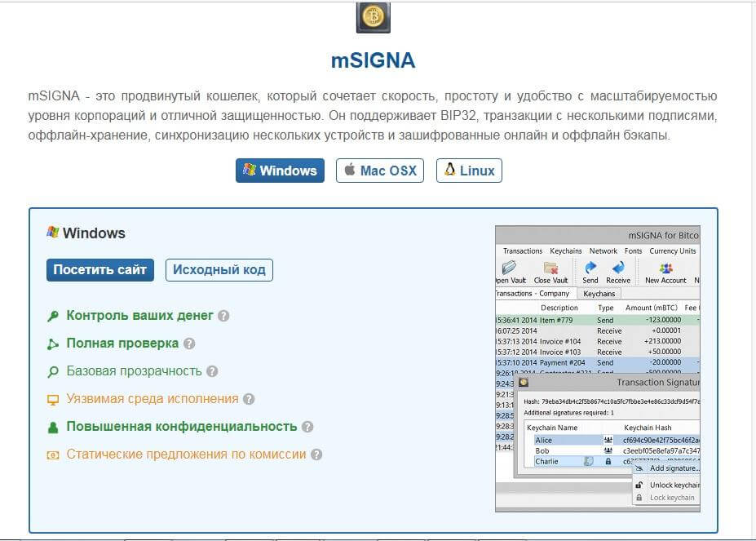The height and width of the screenshot is (541, 756).
Task: Open the Исходный код link
Action: pos(219,269)
